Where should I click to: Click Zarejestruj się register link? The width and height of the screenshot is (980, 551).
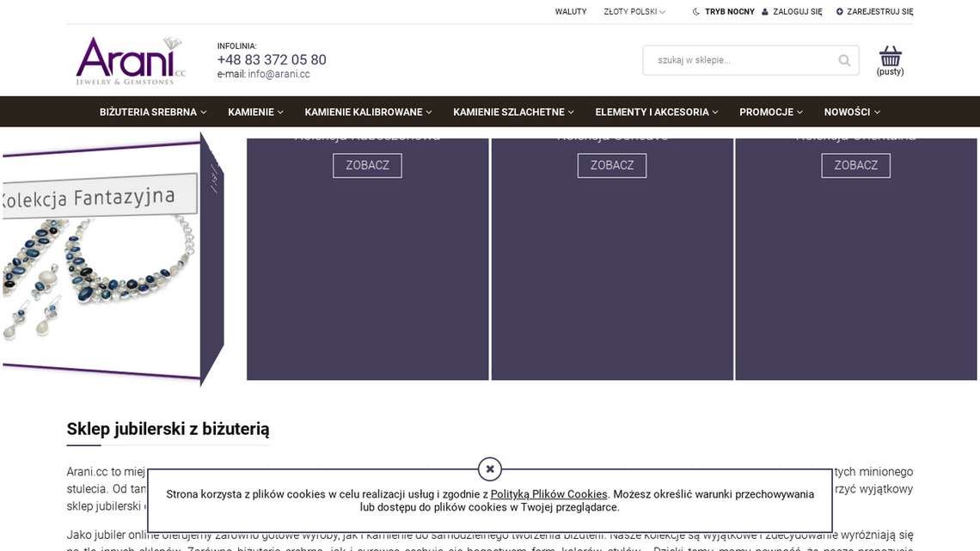point(874,12)
